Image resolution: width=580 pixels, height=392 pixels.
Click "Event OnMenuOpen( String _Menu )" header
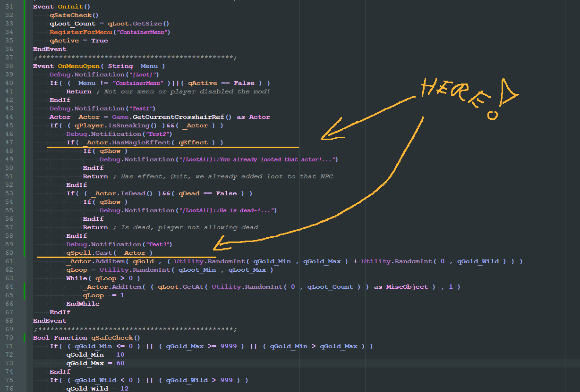(x=99, y=66)
